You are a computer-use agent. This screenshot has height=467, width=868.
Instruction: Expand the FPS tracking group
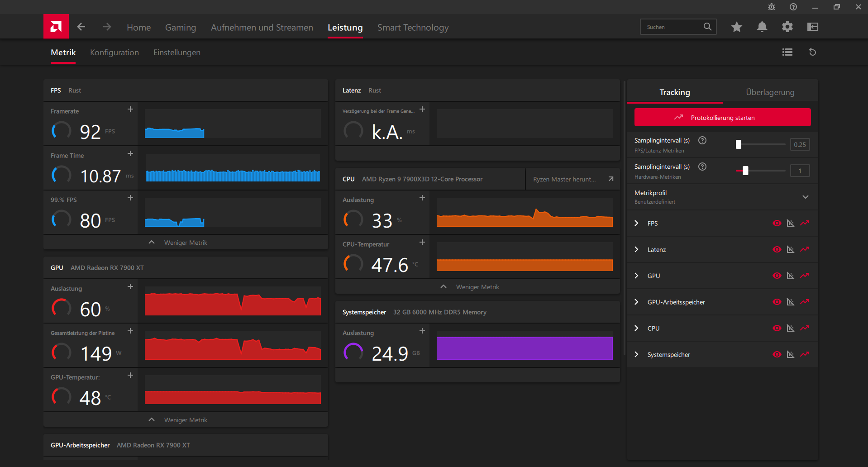click(x=637, y=223)
